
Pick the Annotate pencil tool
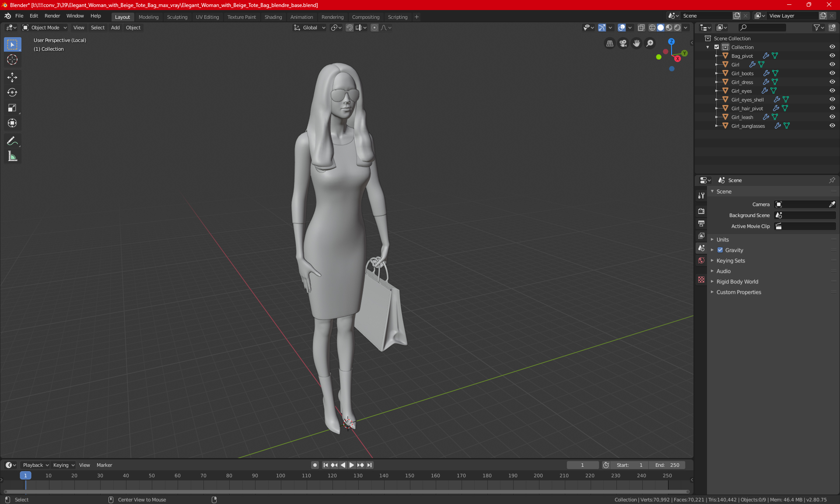pos(12,141)
